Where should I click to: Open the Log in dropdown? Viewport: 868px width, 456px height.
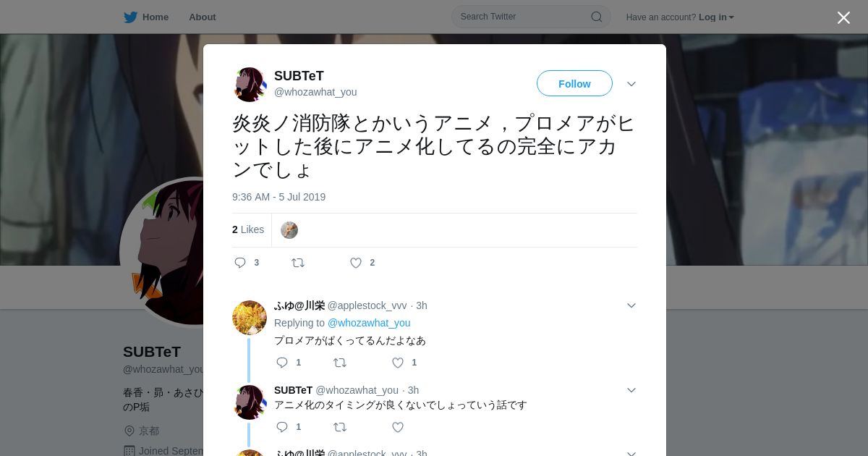coord(716,17)
